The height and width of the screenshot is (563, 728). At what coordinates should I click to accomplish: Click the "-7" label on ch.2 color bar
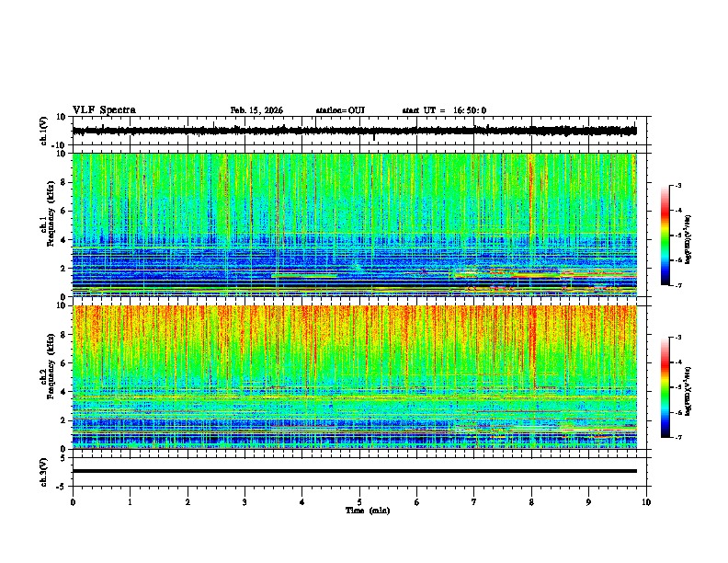click(x=677, y=437)
